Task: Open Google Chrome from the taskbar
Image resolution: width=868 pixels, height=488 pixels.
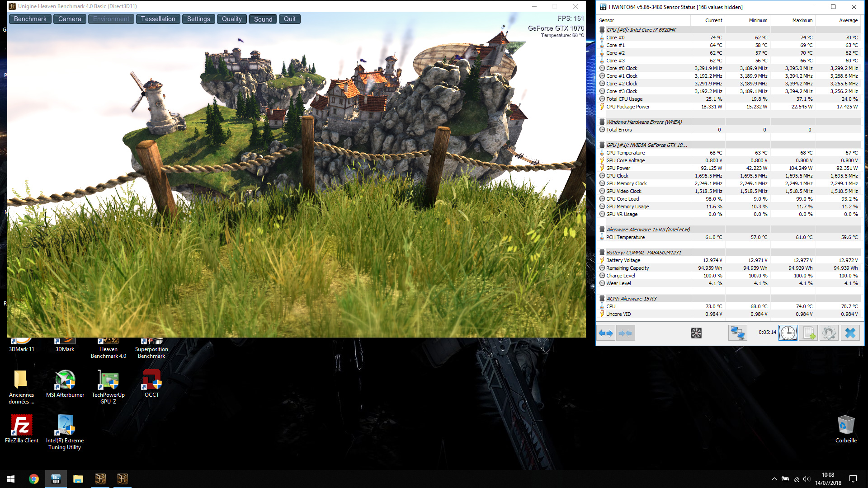Action: (x=34, y=479)
